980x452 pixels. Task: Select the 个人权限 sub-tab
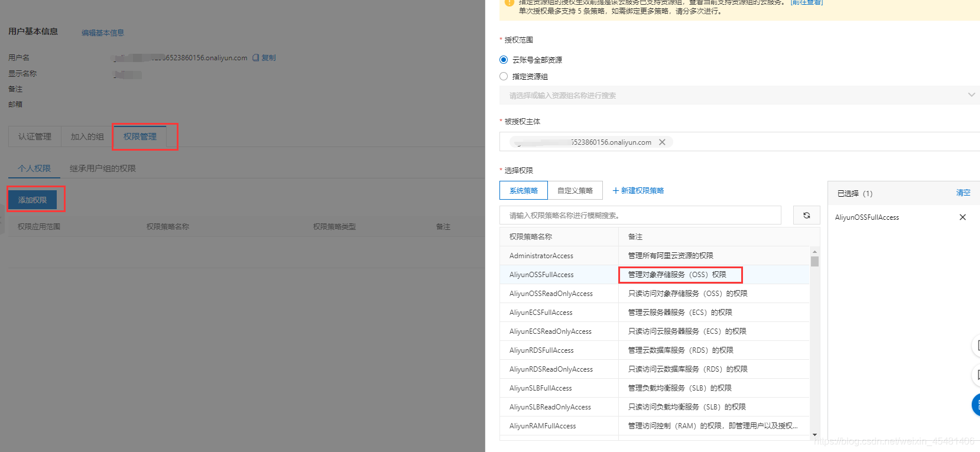[34, 168]
